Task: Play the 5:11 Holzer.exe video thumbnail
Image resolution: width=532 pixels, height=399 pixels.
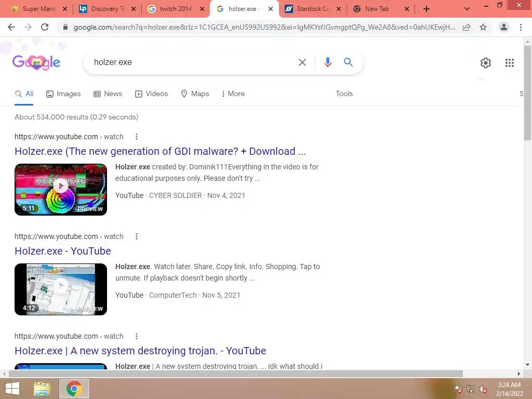Action: (61, 189)
